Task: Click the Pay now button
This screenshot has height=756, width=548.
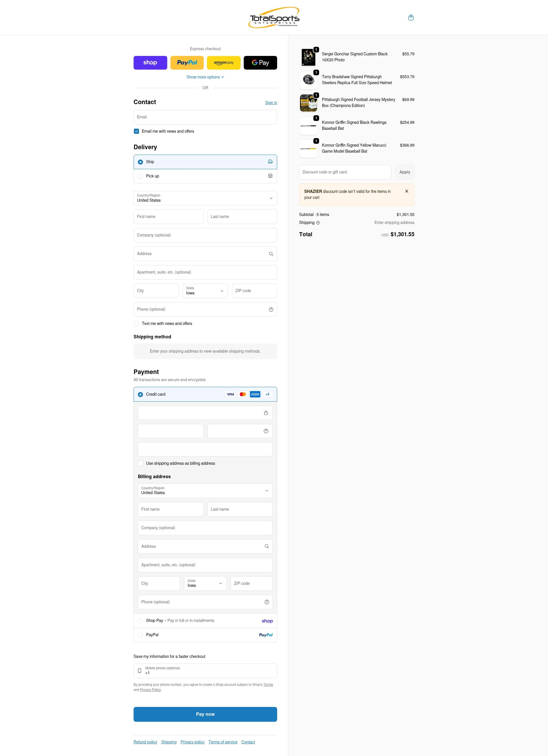Action: (205, 714)
